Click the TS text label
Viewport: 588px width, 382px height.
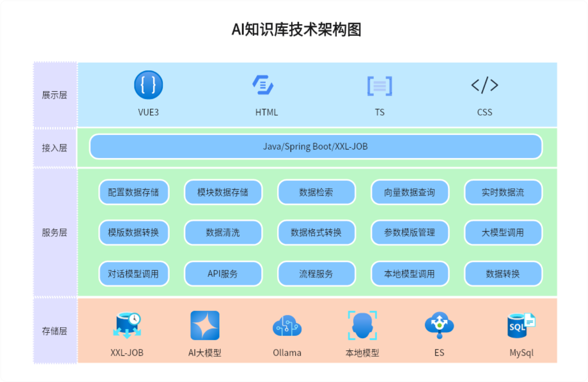(x=380, y=112)
